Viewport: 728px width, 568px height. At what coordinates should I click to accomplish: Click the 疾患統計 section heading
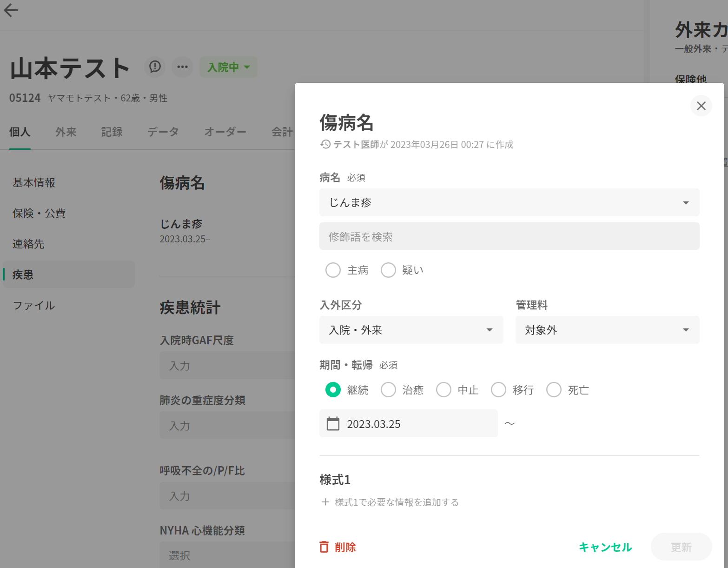point(190,307)
